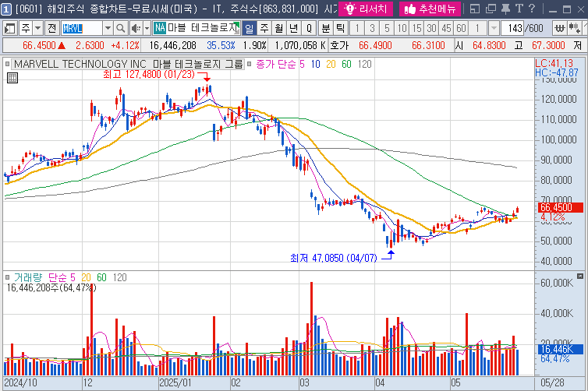The image size is (588, 391).
Task: Toggle the side panel icon at toolbar left
Action: 9,28
